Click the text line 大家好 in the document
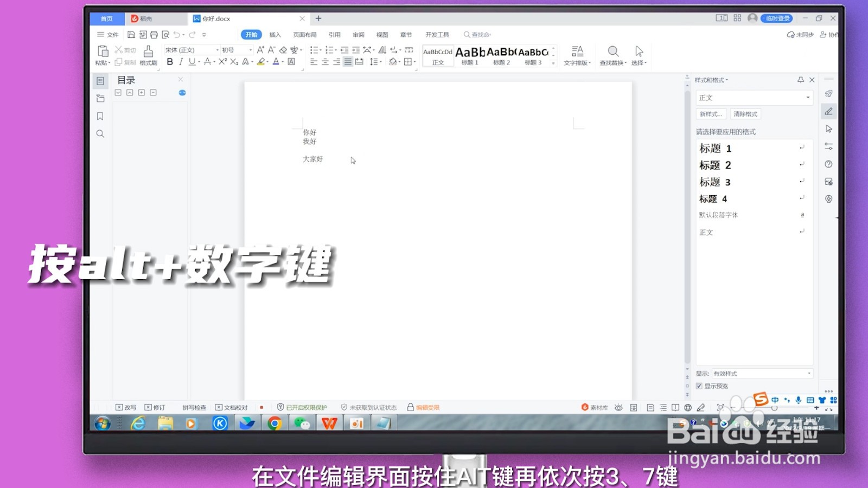Screen dimensions: 868x488 [313, 159]
